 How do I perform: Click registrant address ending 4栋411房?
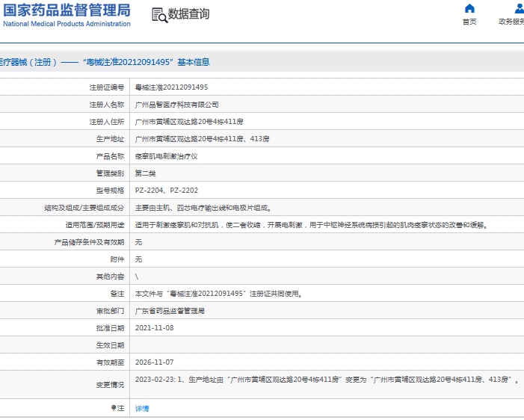(189, 122)
